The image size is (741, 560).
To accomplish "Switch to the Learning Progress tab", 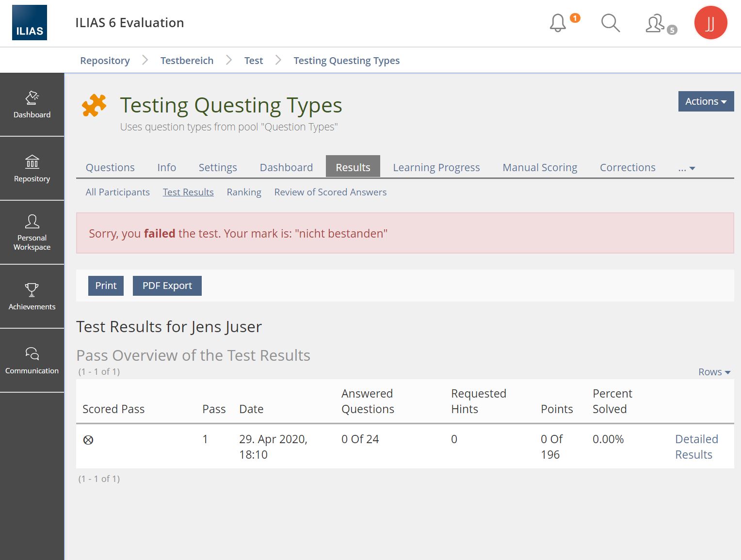I will click(436, 167).
